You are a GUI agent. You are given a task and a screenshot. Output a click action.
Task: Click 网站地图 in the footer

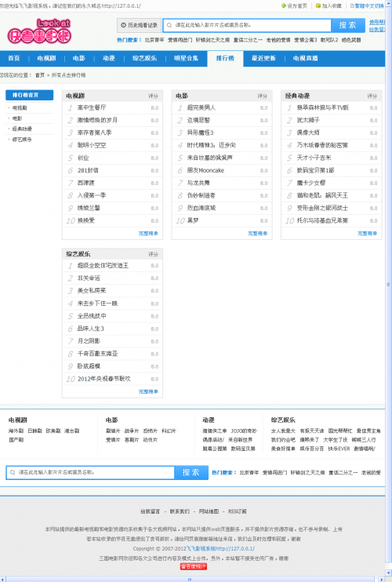209,511
